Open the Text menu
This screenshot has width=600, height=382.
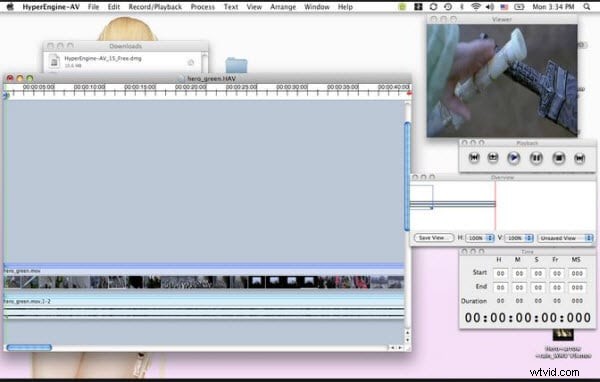pos(231,7)
